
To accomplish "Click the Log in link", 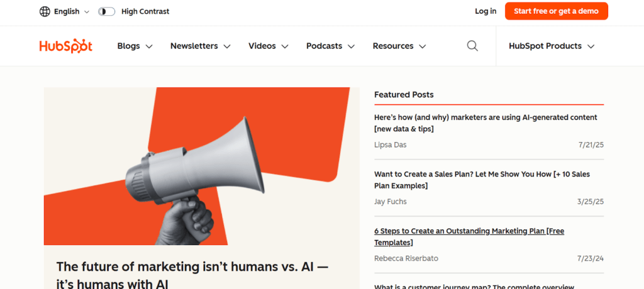I will pos(486,11).
